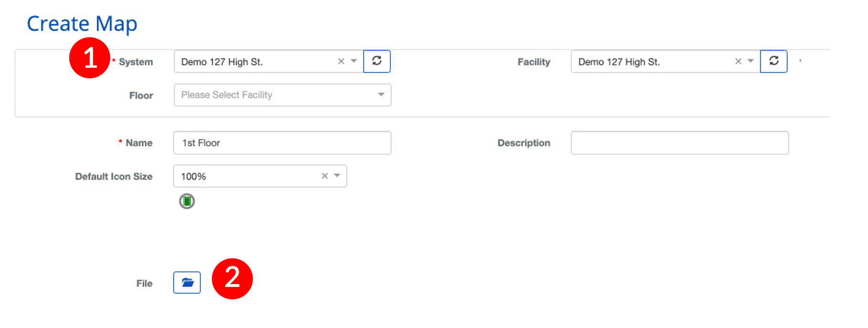868x328 pixels.
Task: Expand the Default Icon Size arrow
Action: coord(337,176)
